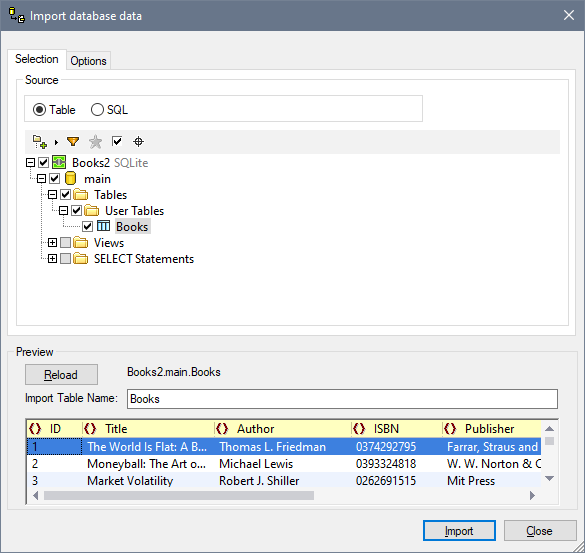Screen dimensions: 585x553
Task: Uncheck the Tables folder checkbox
Action: [66, 195]
